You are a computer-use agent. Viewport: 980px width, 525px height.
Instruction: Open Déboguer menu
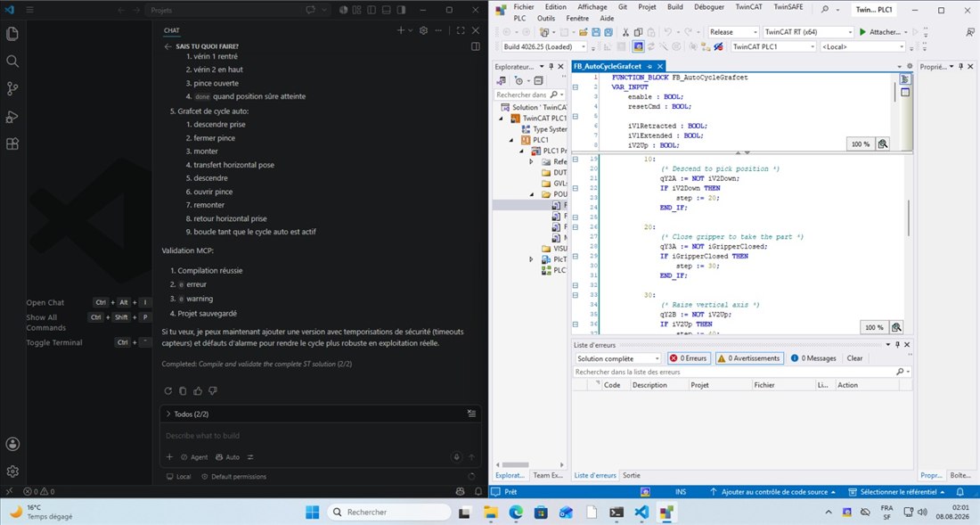(x=709, y=7)
